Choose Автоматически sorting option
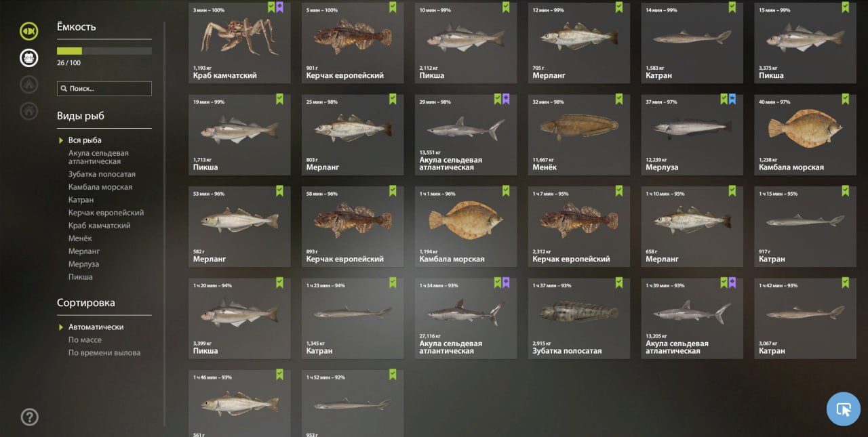Screen dimensions: 868x437 click(96, 327)
